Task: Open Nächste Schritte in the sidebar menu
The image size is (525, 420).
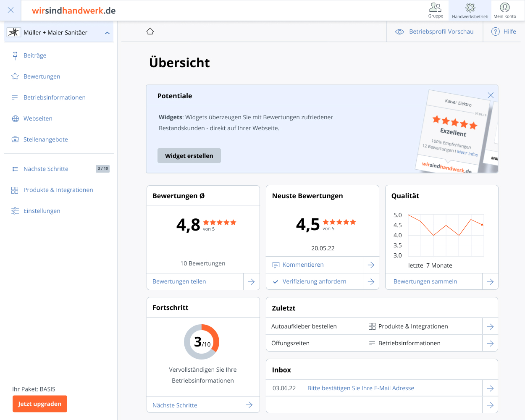Action: [46, 169]
